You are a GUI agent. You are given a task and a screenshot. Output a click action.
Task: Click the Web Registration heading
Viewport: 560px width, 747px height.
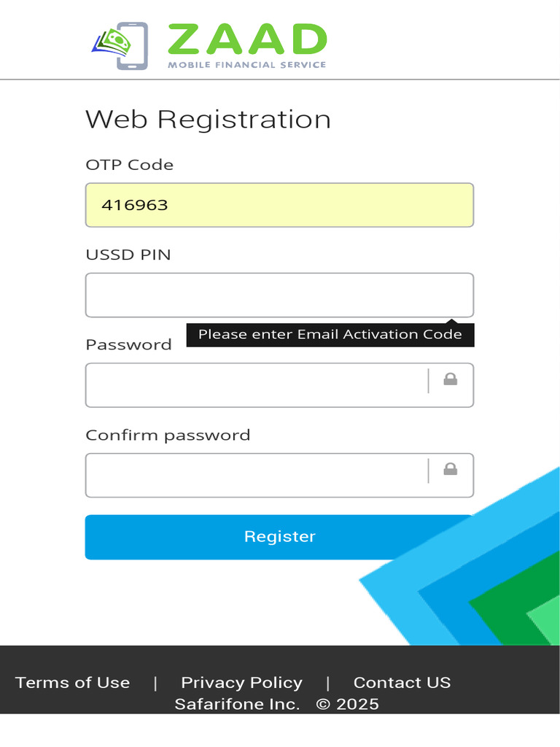click(208, 120)
